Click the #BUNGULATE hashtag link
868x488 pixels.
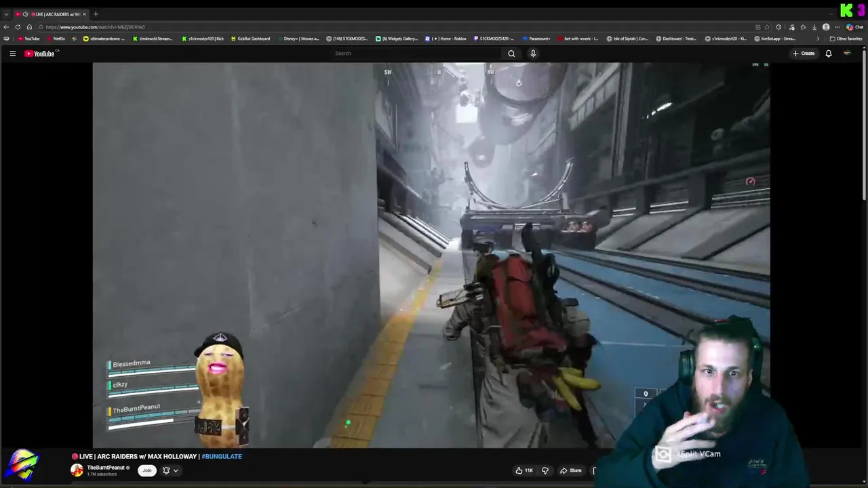pyautogui.click(x=222, y=456)
